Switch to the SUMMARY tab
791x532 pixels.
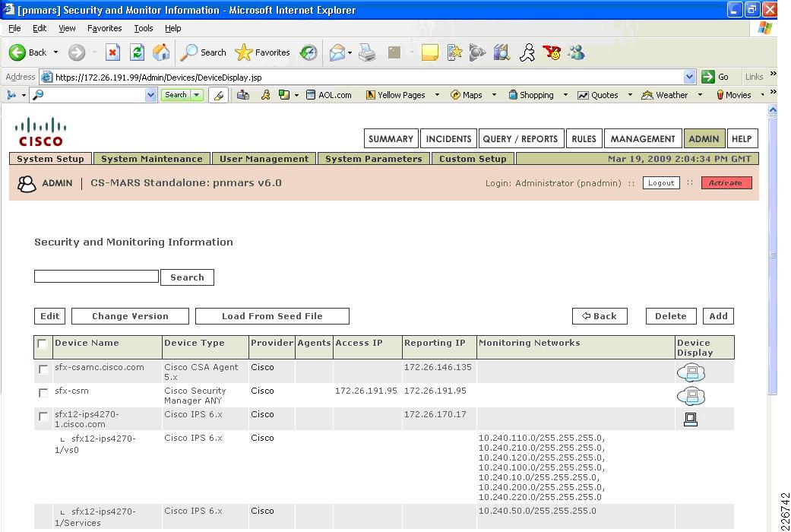pos(391,139)
